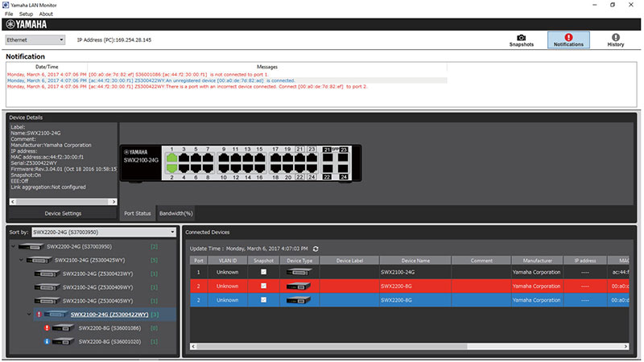The height and width of the screenshot is (362, 644).
Task: Select port 1 on the switch diagram
Action: click(171, 158)
